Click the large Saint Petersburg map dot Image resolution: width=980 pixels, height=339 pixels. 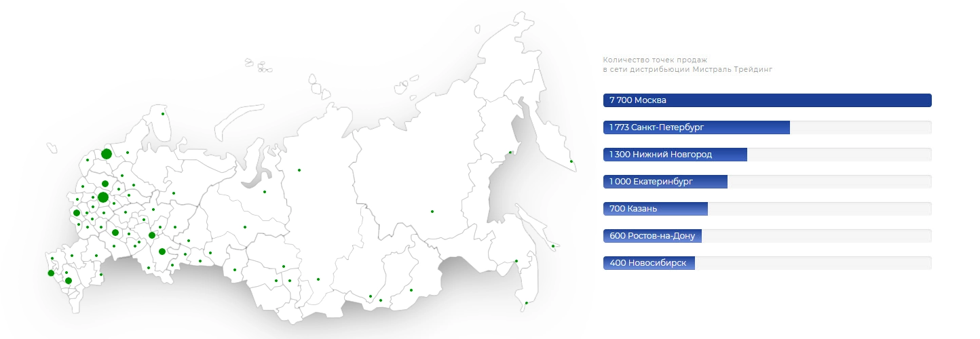(x=106, y=154)
